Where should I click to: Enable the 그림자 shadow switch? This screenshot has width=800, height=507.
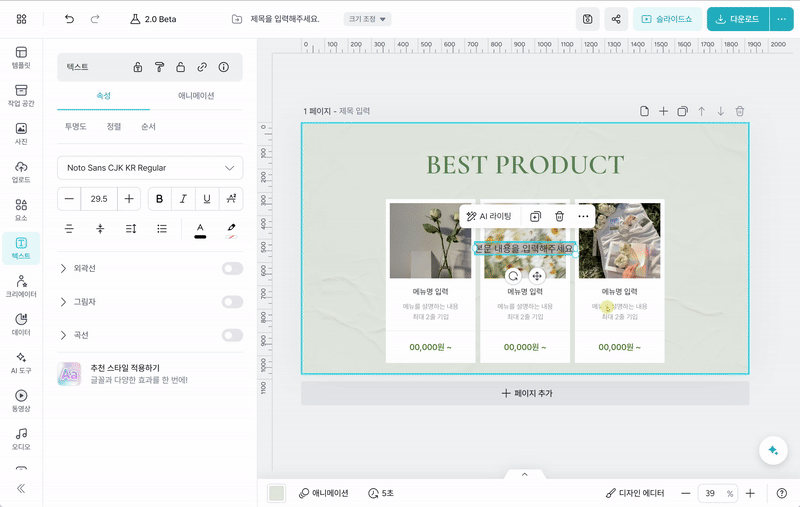tap(232, 302)
